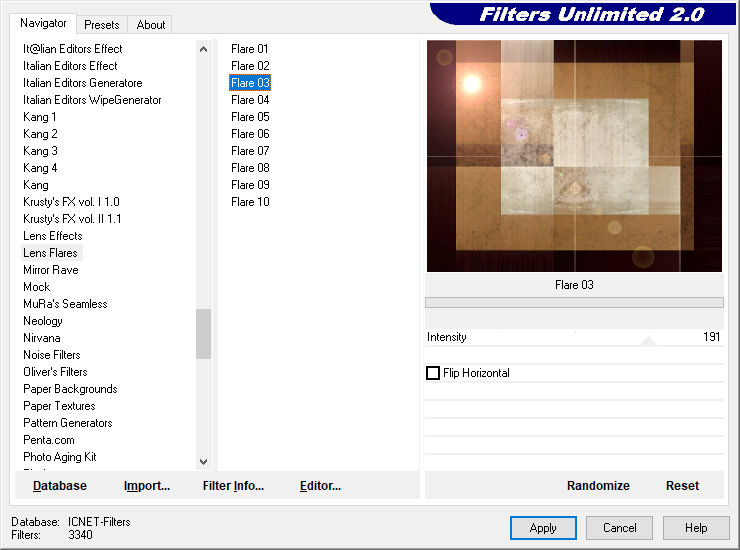The image size is (740, 550).
Task: Select Paper Backgrounds category
Action: point(70,389)
